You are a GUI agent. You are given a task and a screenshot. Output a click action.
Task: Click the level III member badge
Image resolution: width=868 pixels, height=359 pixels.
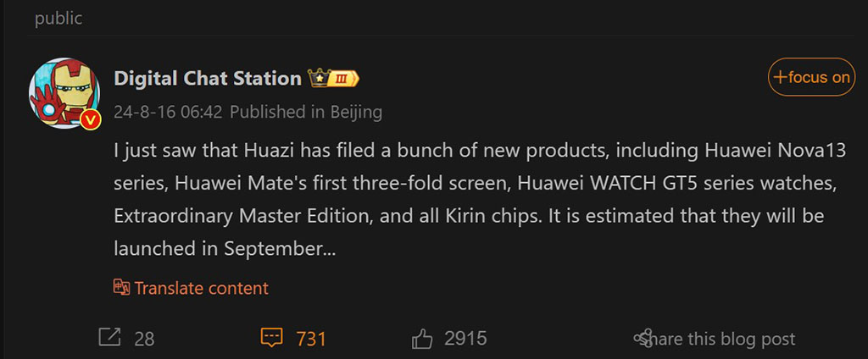tap(344, 79)
